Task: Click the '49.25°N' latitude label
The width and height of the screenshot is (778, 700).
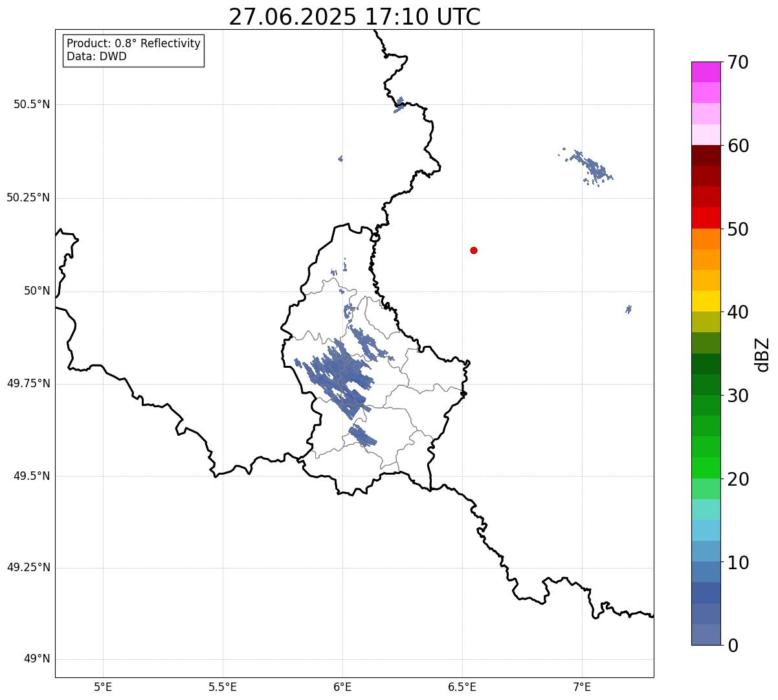Action: pyautogui.click(x=28, y=568)
